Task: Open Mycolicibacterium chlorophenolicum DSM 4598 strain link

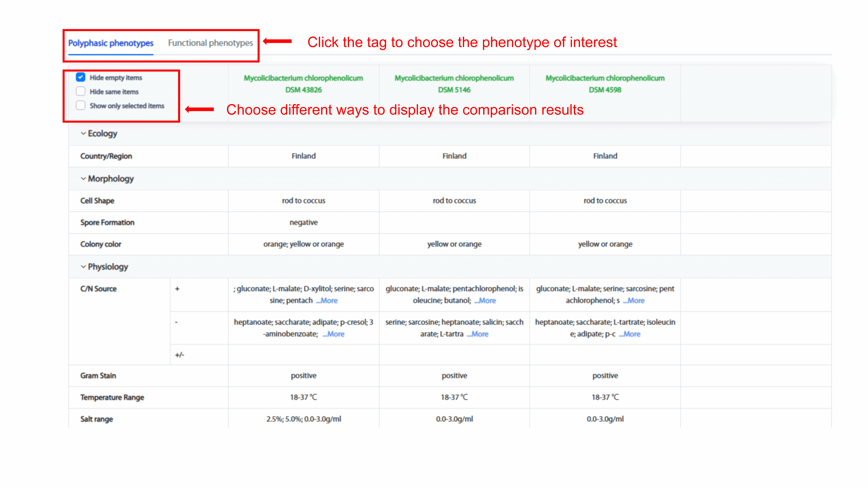Action: (x=605, y=84)
